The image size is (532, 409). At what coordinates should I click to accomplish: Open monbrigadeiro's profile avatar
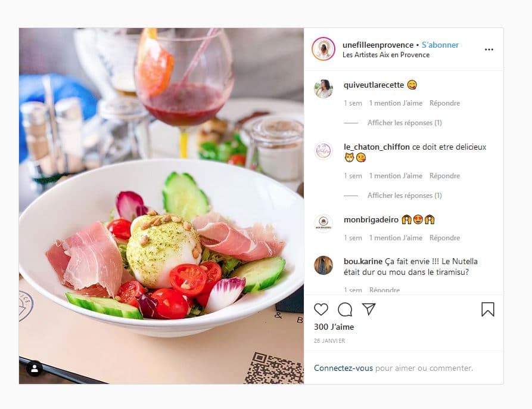point(323,224)
